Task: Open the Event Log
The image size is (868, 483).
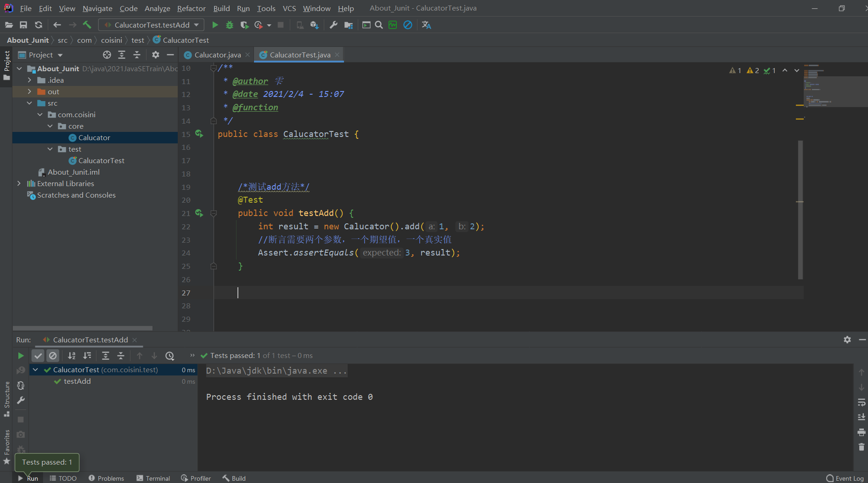Action: [845, 478]
